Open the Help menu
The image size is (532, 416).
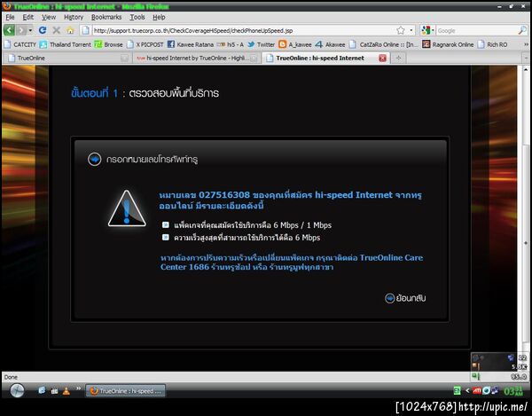[159, 17]
